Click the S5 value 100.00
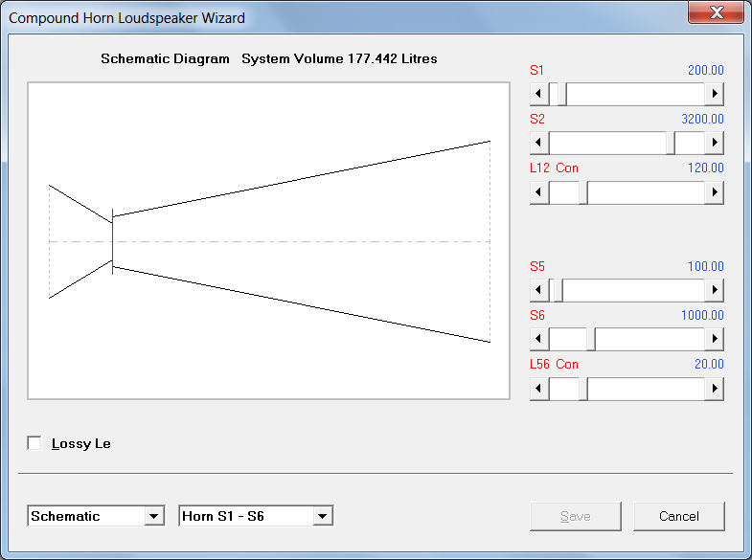The height and width of the screenshot is (560, 752). click(x=705, y=266)
